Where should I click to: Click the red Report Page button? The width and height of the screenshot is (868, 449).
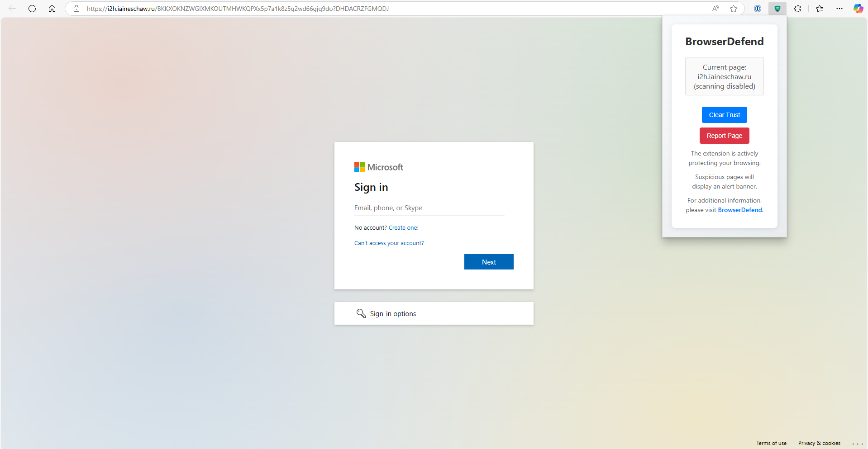[725, 136]
